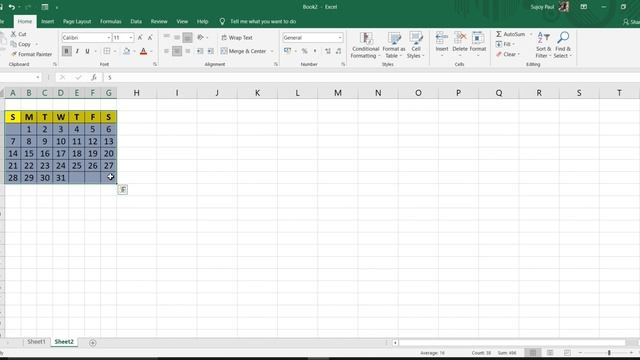Click AutoSum
640x360 pixels.
point(511,34)
